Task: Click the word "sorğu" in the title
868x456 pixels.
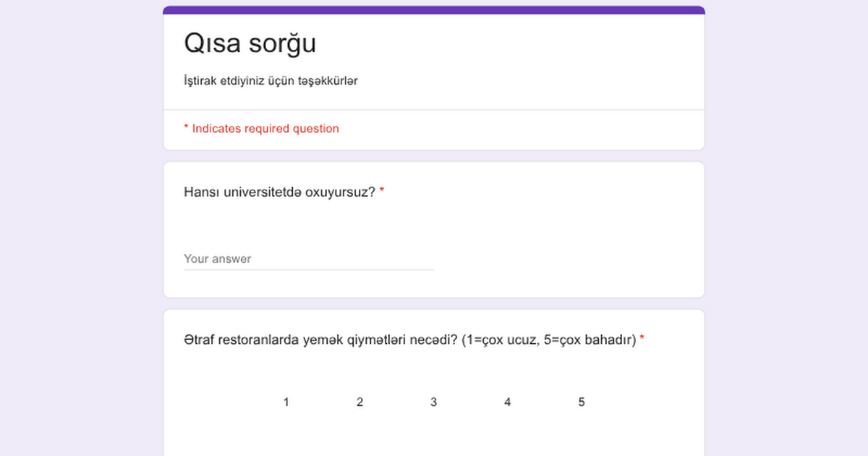Action: (x=282, y=43)
